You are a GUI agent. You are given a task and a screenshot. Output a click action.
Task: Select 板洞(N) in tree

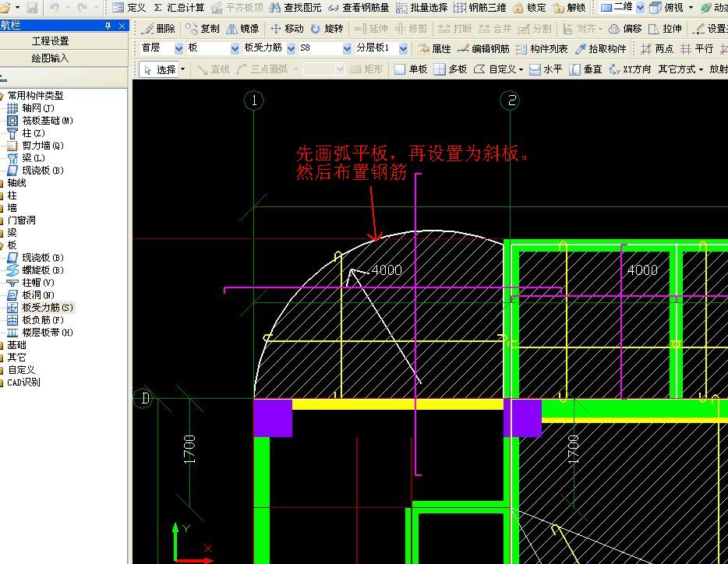pos(31,295)
